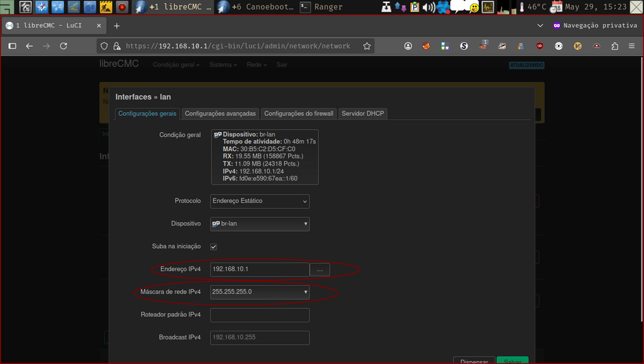Click the red record launcher icon

(122, 6)
